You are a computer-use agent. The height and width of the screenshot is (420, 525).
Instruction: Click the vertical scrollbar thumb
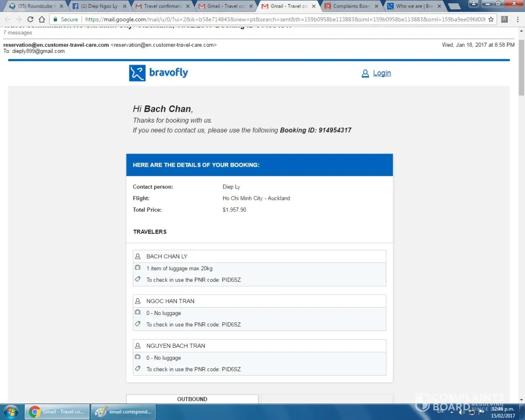pos(522,67)
